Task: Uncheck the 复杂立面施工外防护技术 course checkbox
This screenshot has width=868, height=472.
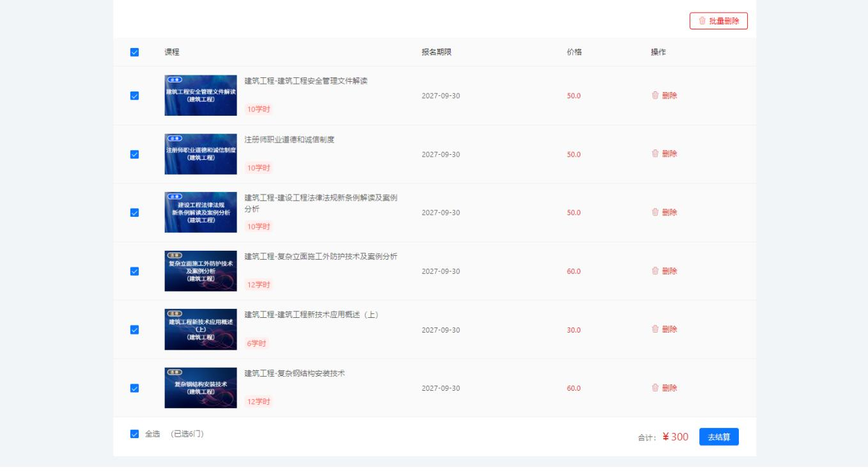Action: coord(134,271)
